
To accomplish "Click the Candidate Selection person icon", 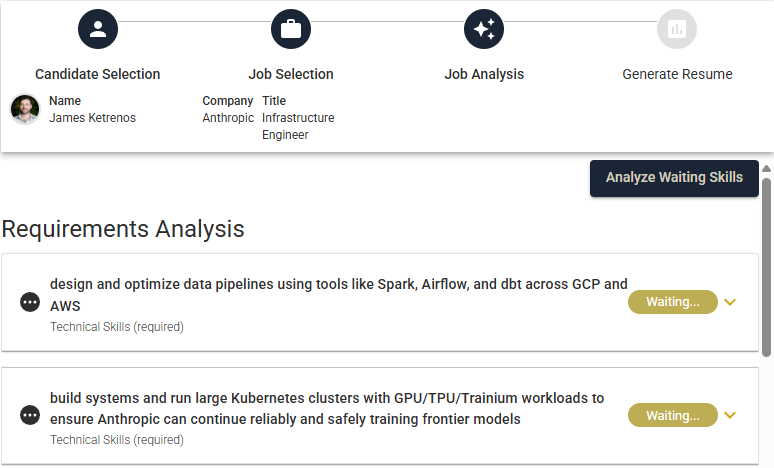I will (x=98, y=29).
